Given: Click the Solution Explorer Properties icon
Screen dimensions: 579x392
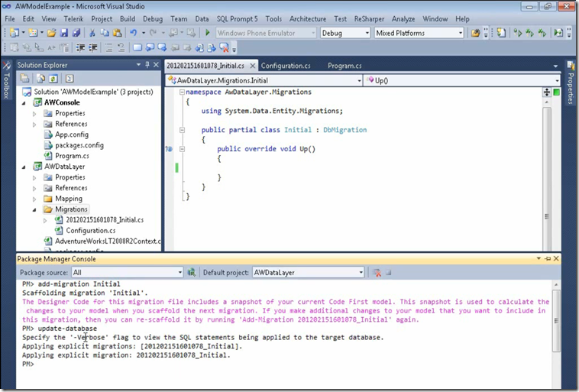Looking at the screenshot, I should [24, 79].
